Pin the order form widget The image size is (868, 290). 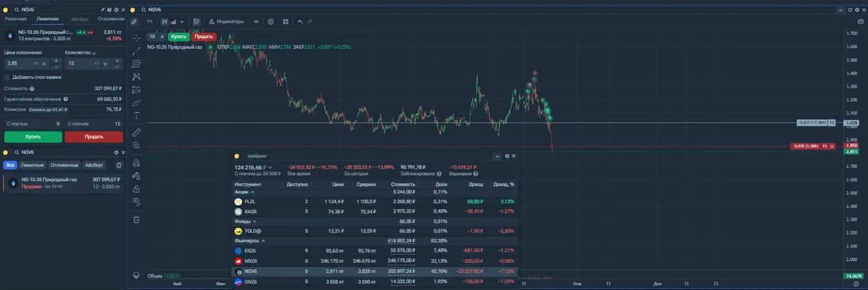pyautogui.click(x=103, y=10)
